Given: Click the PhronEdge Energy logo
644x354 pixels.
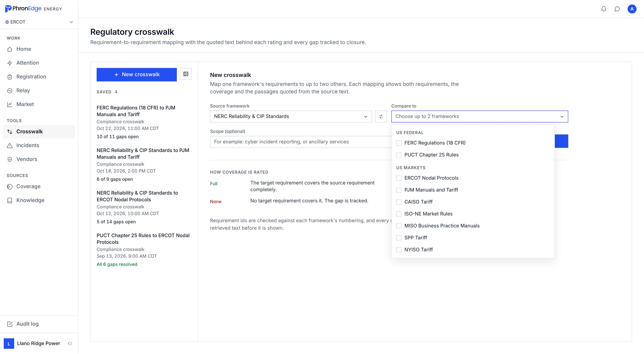Looking at the screenshot, I should [x=34, y=9].
